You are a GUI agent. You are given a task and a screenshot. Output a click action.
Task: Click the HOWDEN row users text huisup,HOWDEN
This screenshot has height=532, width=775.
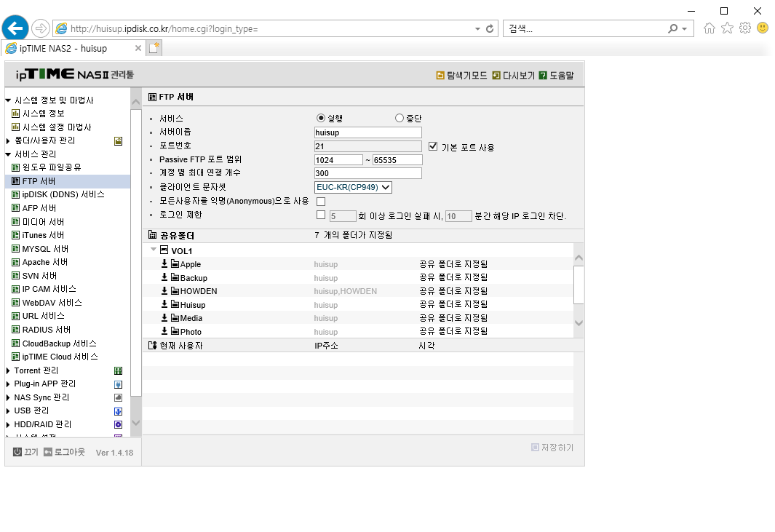click(x=346, y=291)
